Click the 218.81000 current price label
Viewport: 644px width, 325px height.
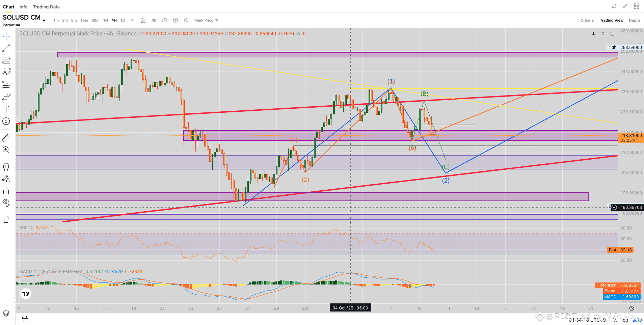tap(631, 138)
